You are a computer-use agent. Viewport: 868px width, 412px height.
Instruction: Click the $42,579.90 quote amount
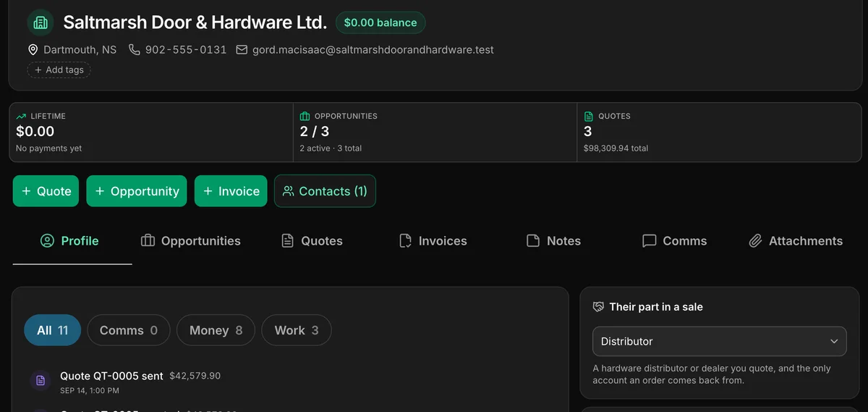click(195, 376)
